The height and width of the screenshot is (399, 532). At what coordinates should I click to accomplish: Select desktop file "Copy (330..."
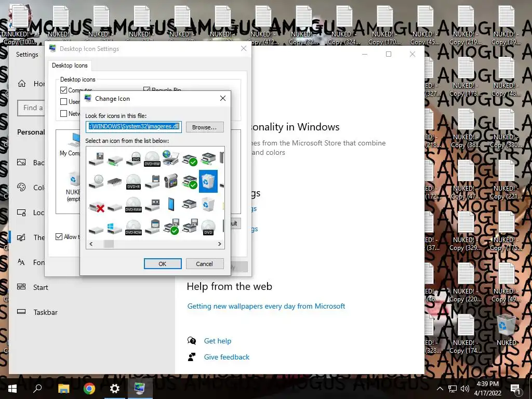click(x=506, y=129)
